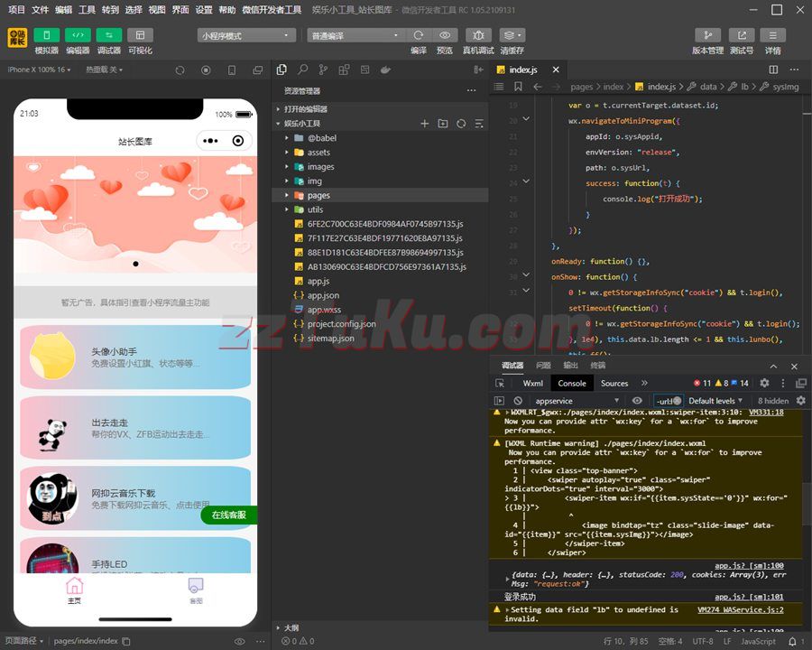Open Default levels log filter dropdown
Viewport: 812px width, 650px height.
click(715, 401)
